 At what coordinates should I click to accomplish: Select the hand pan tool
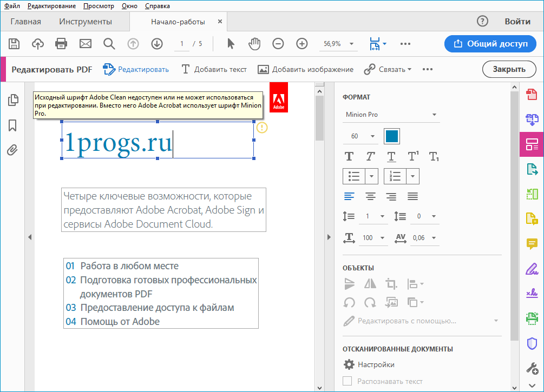point(254,44)
